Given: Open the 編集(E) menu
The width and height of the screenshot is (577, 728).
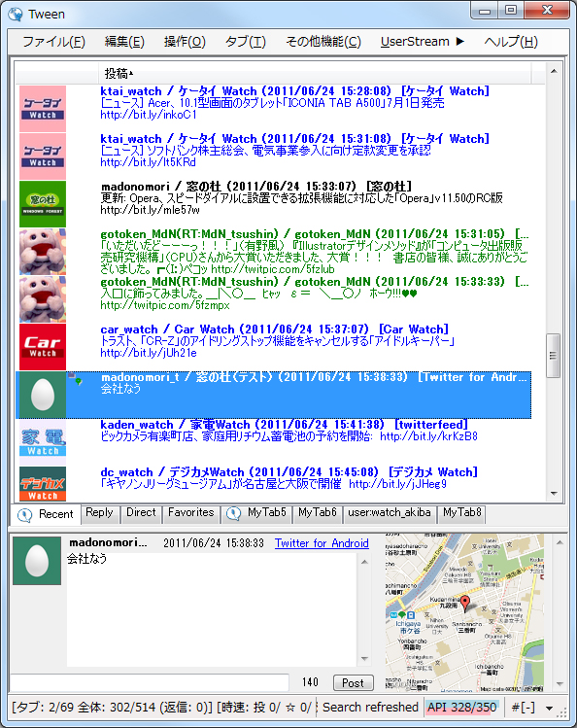Looking at the screenshot, I should click(124, 42).
